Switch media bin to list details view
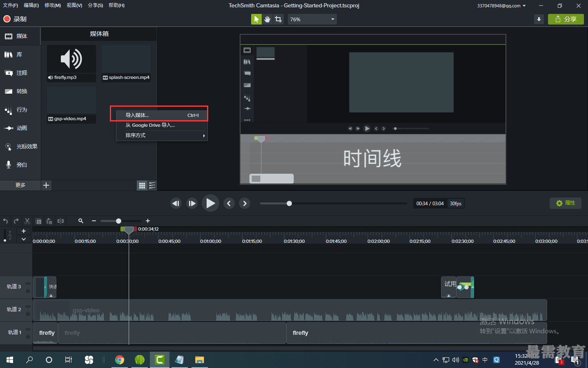 pyautogui.click(x=152, y=186)
